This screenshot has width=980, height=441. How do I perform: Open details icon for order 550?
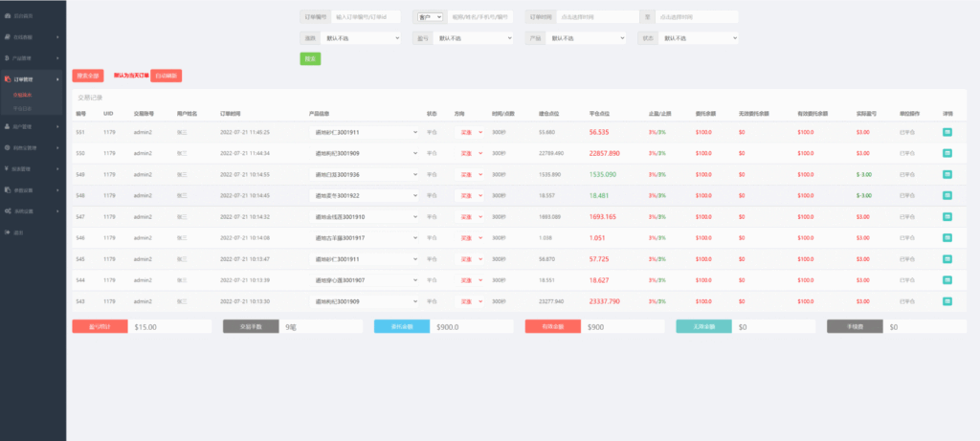(947, 153)
